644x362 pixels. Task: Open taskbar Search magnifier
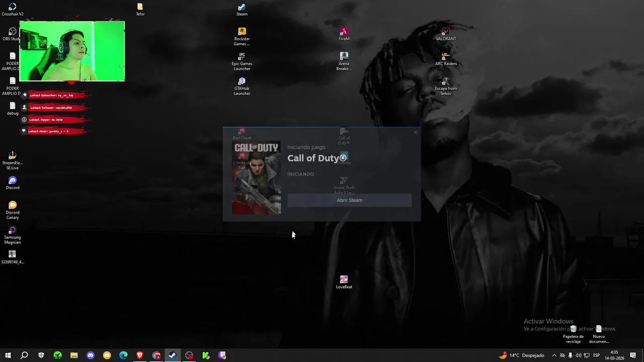pyautogui.click(x=24, y=355)
